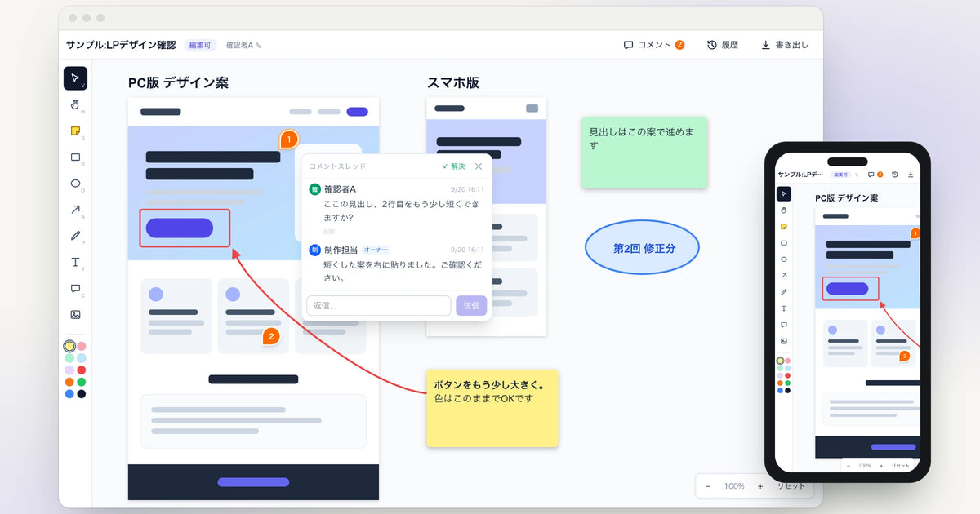Pick the light blue swatch in desktop palette
The width and height of the screenshot is (980, 514).
coord(82,358)
